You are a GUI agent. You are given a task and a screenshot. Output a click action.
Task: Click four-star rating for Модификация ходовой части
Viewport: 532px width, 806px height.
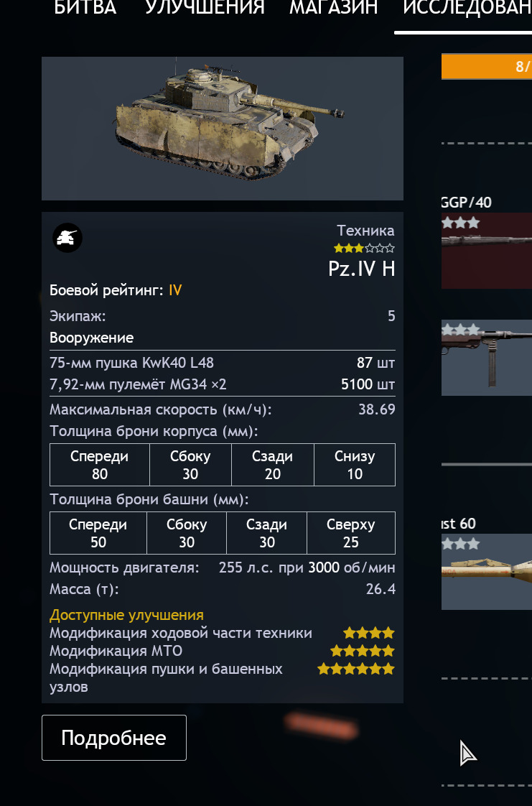point(369,633)
